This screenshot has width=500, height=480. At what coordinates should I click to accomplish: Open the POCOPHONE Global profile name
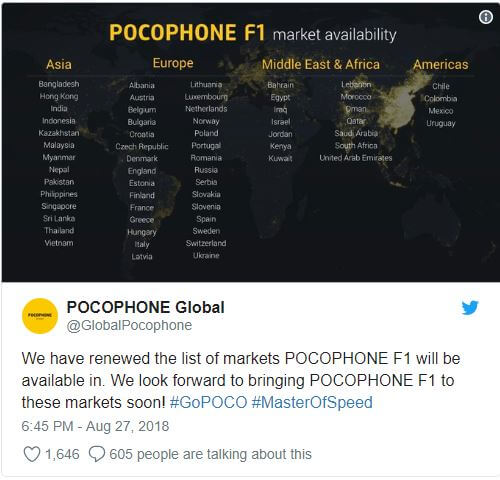point(146,307)
